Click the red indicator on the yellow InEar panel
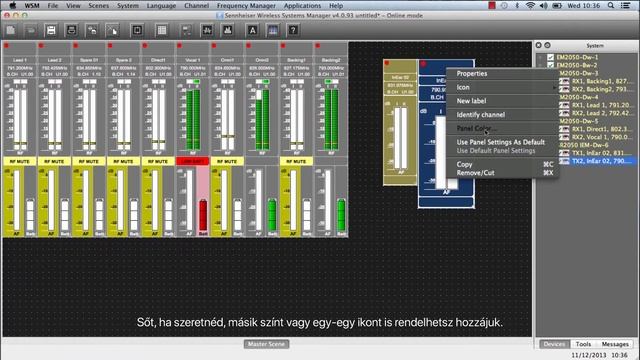 pos(387,63)
